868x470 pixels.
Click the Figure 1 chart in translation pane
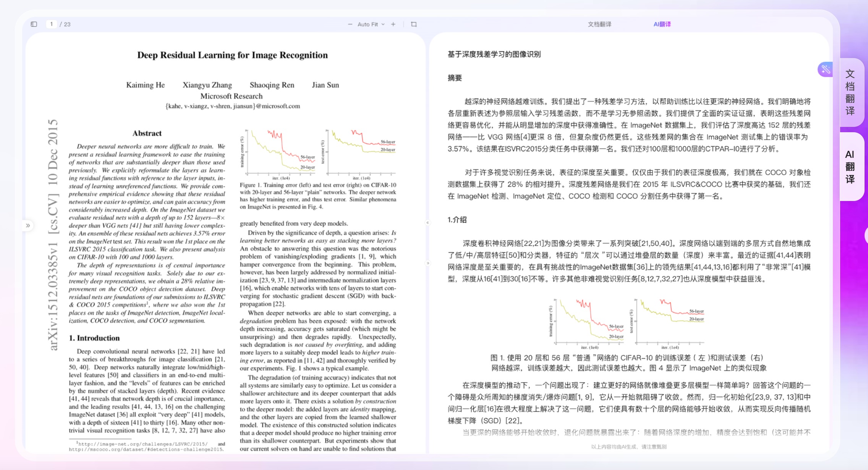point(627,324)
